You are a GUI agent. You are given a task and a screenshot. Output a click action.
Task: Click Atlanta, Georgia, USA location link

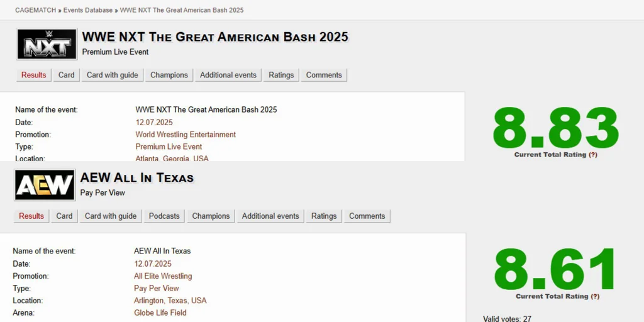[x=172, y=158]
